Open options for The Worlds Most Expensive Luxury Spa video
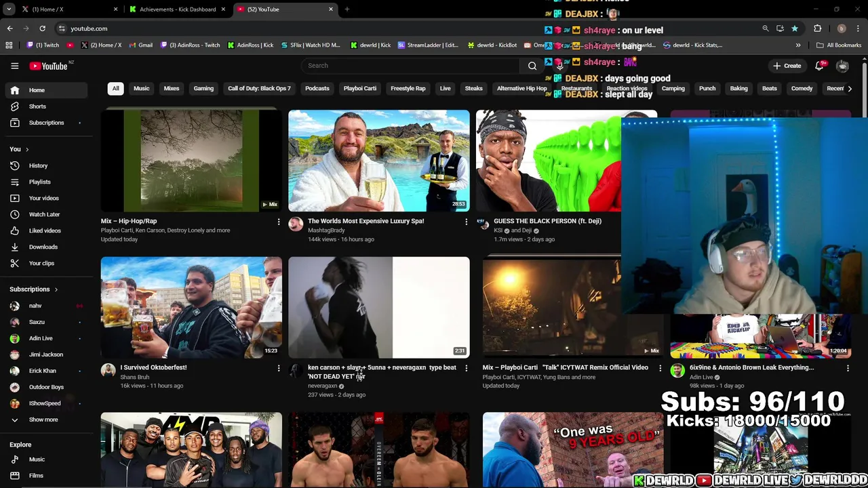868x488 pixels. 466,222
